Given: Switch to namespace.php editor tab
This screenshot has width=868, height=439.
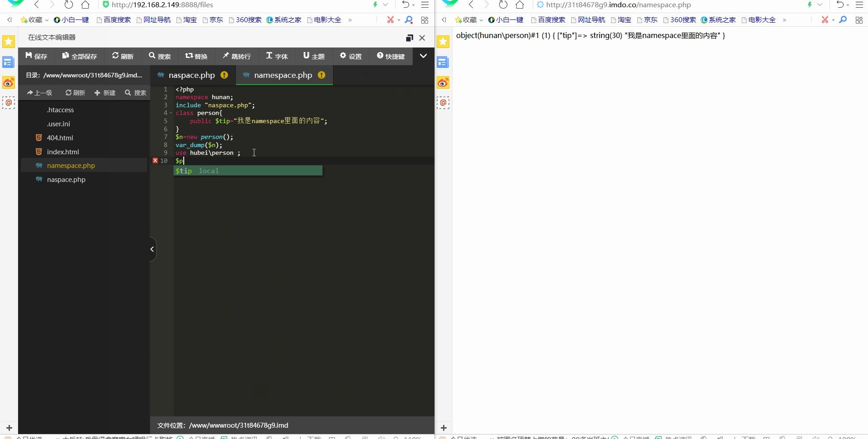Looking at the screenshot, I should 284,75.
